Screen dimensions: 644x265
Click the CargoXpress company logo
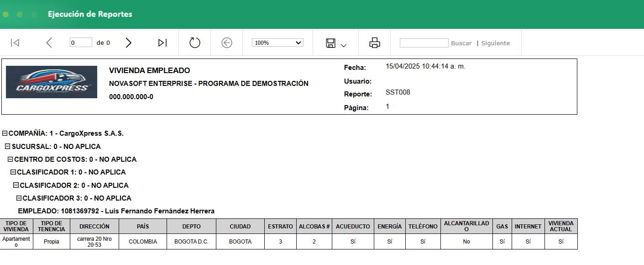51,83
